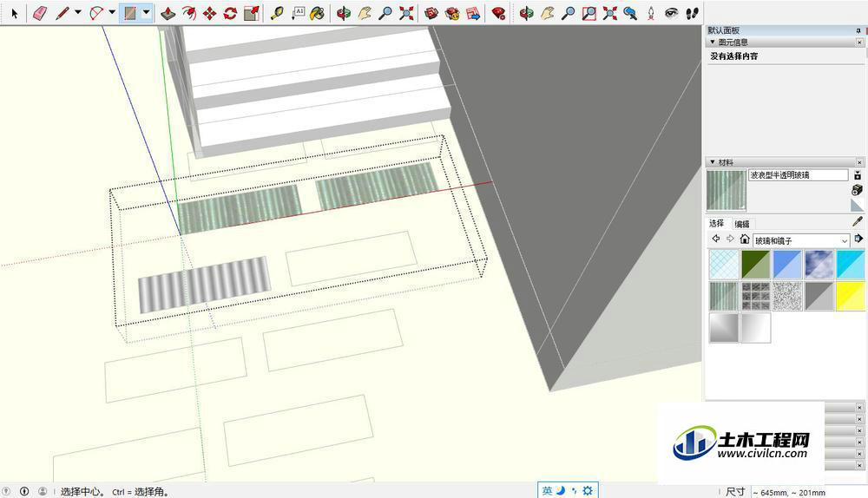This screenshot has height=498, width=868.
Task: Open the materials Details arrow menu
Action: click(858, 239)
